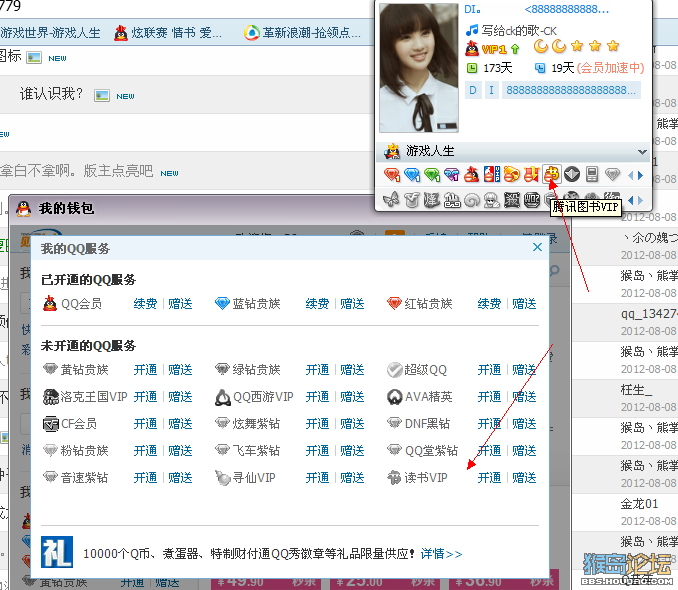This screenshot has width=678, height=590.
Task: Click the red diamond badge on profile card
Action: click(x=392, y=175)
